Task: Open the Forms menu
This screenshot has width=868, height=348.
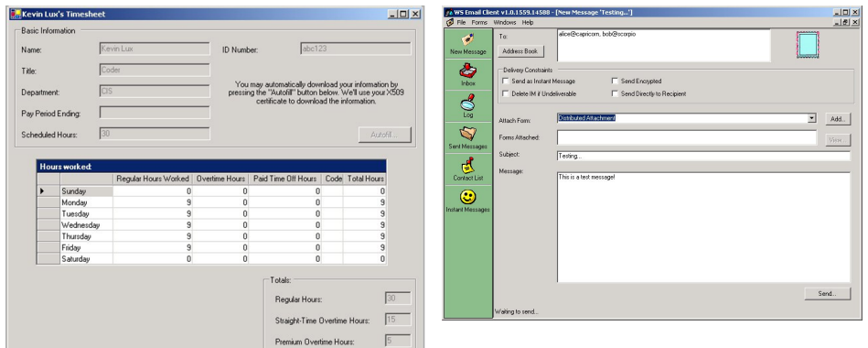Action: (x=479, y=23)
